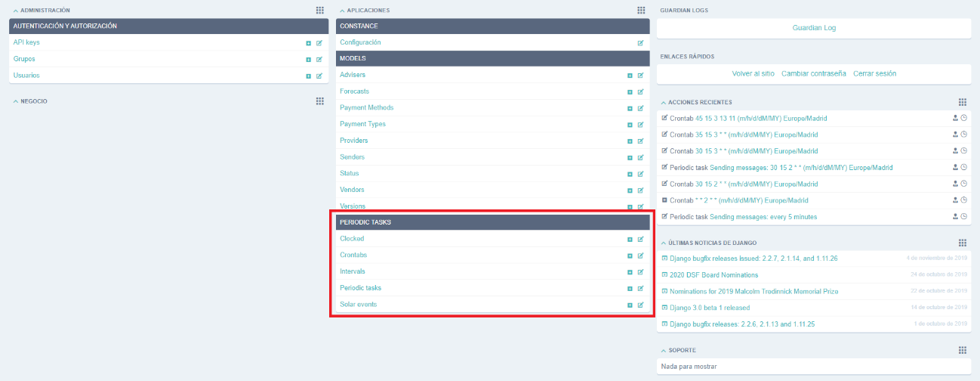Open edit icon for Crontabs row
This screenshot has width=980, height=381.
point(641,256)
